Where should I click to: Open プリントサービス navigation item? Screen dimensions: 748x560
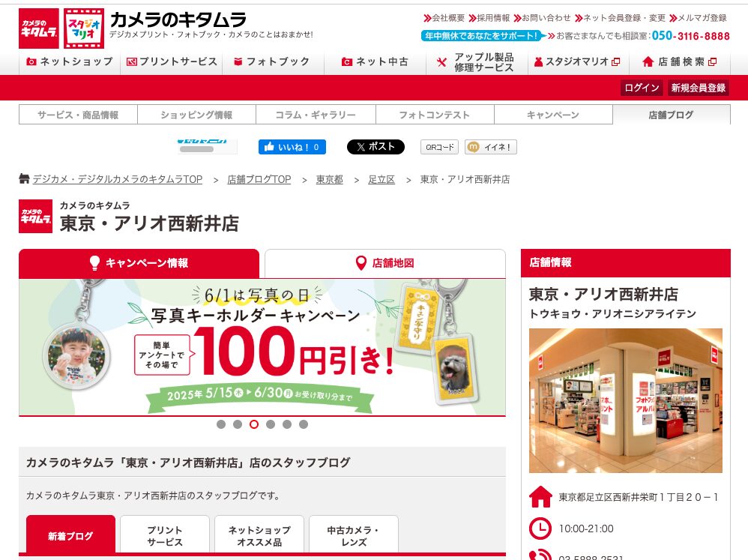click(x=172, y=61)
